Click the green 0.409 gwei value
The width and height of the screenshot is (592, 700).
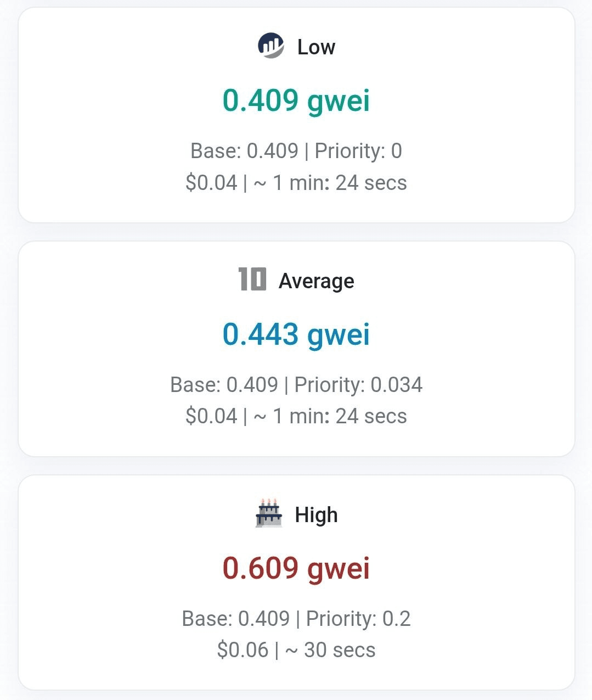pos(296,101)
